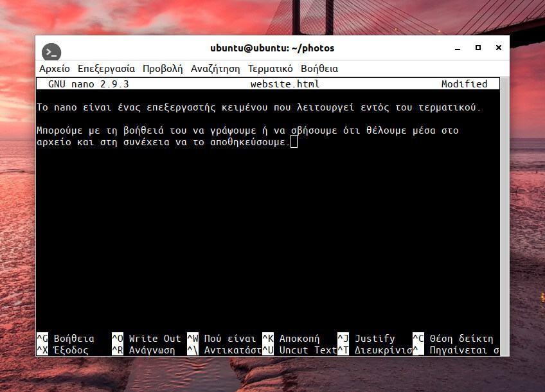Click the website.html filename in nano header
The image size is (545, 392).
tap(285, 84)
